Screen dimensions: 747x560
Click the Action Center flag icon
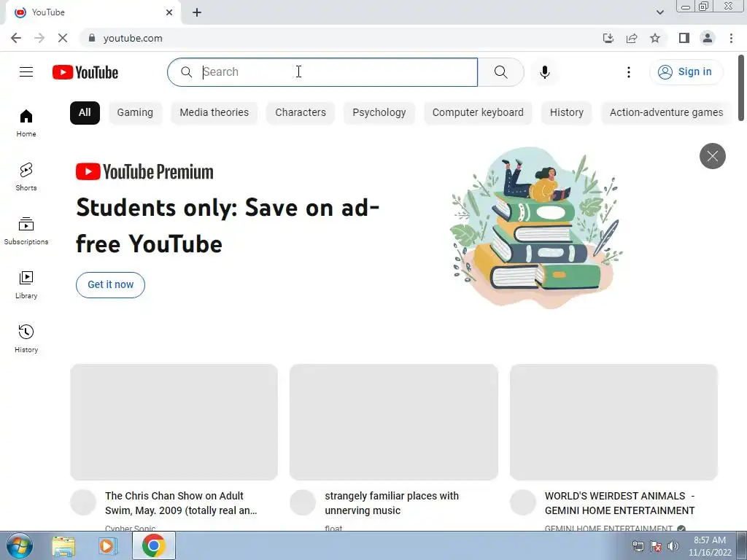(x=656, y=546)
